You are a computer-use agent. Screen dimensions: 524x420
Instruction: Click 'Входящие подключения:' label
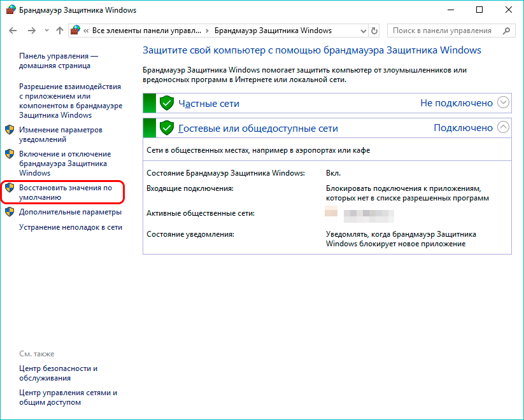click(x=190, y=188)
